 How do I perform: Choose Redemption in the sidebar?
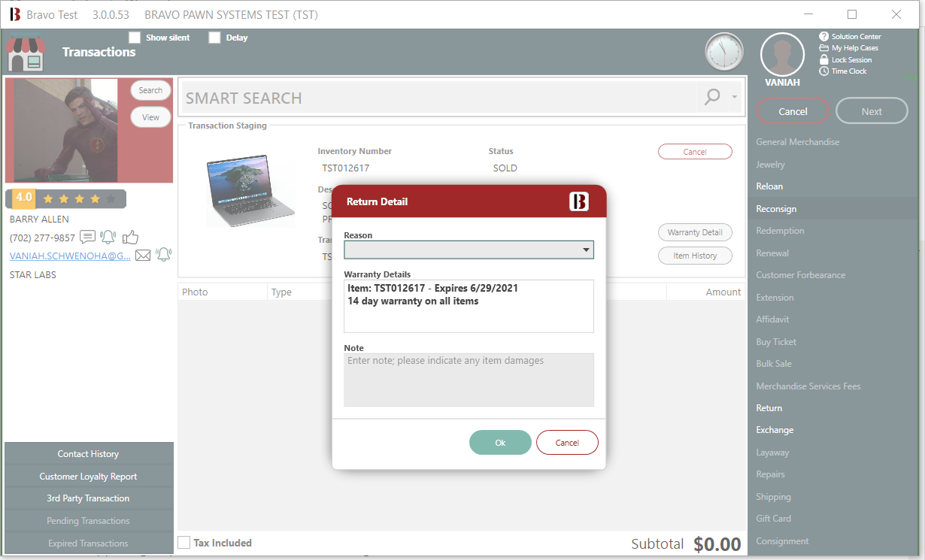coord(780,231)
